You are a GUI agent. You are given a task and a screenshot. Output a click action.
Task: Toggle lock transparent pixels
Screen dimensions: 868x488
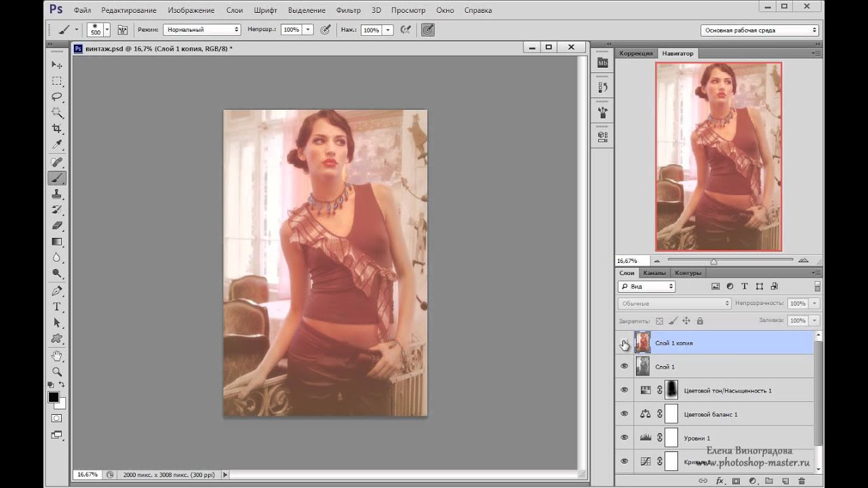(659, 321)
